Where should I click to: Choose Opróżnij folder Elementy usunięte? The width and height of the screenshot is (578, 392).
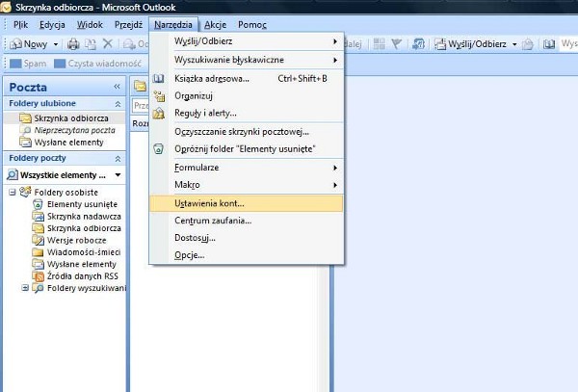click(x=247, y=149)
